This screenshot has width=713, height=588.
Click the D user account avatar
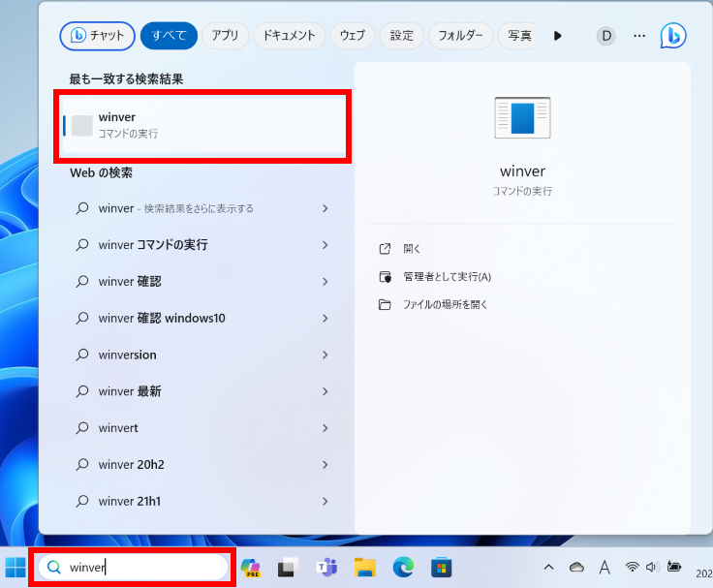point(606,36)
